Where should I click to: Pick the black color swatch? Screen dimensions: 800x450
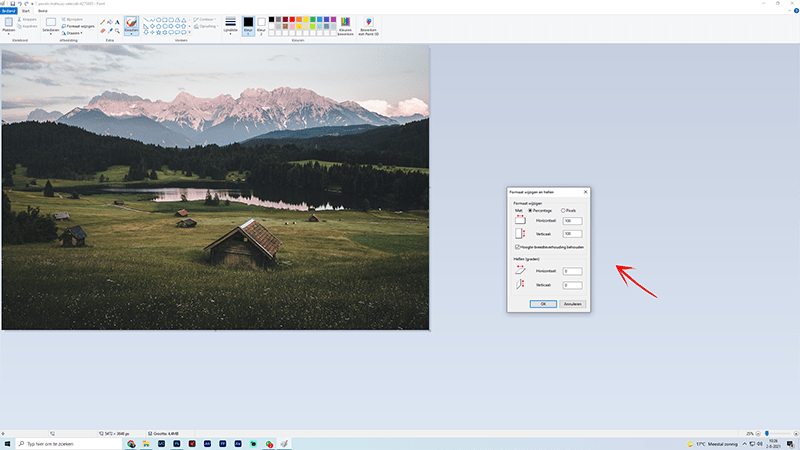click(x=271, y=19)
